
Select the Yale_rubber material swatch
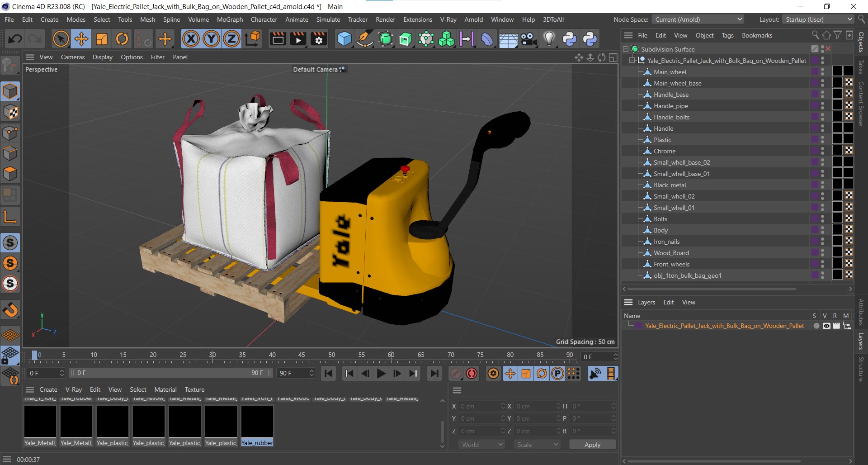pyautogui.click(x=257, y=426)
